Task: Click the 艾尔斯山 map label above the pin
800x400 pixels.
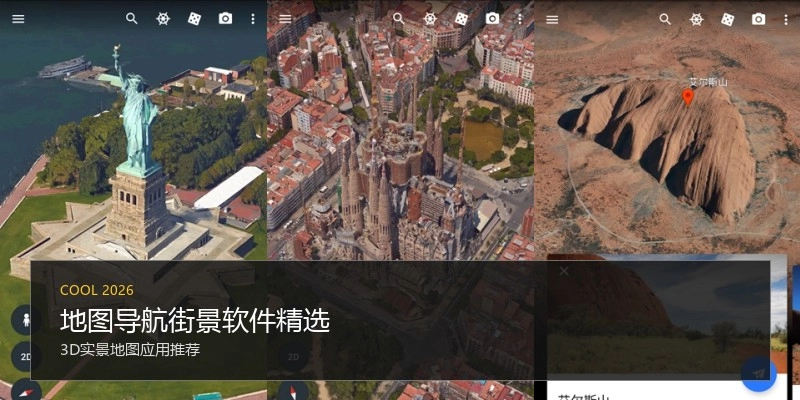Action: tap(709, 82)
